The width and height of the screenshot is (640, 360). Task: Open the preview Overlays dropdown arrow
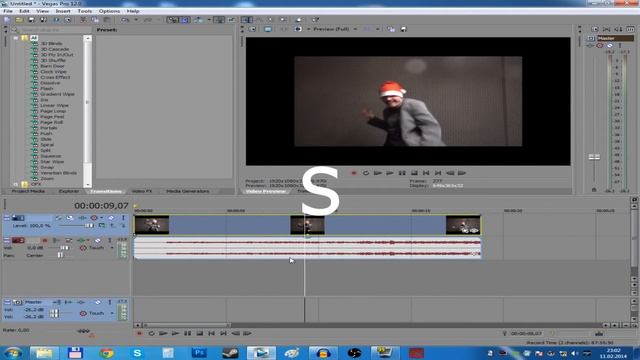[x=378, y=29]
